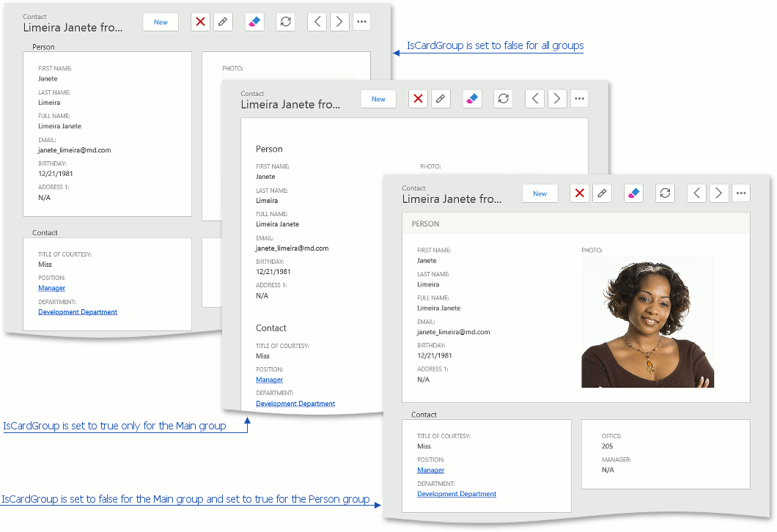
Task: Open the more options ellipsis in the front window
Action: coord(741,193)
